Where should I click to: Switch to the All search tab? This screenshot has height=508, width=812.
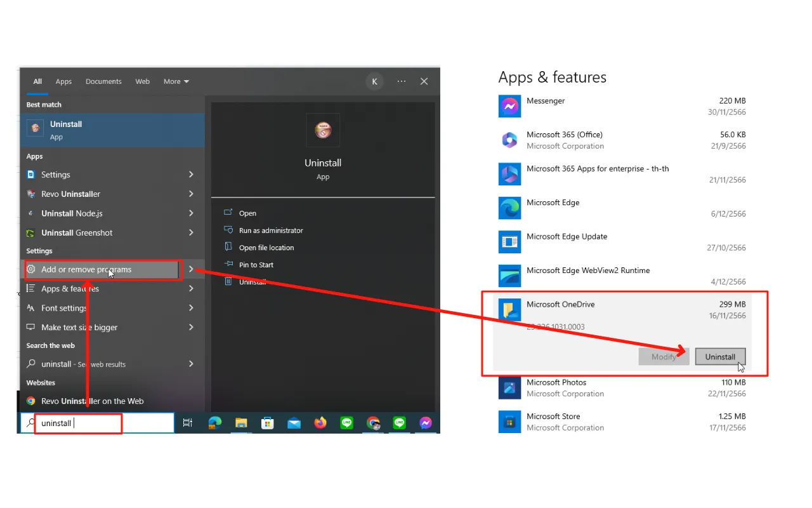[x=37, y=81]
